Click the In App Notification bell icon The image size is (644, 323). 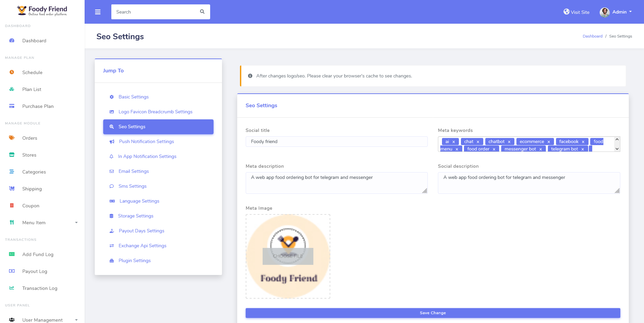[x=111, y=157]
